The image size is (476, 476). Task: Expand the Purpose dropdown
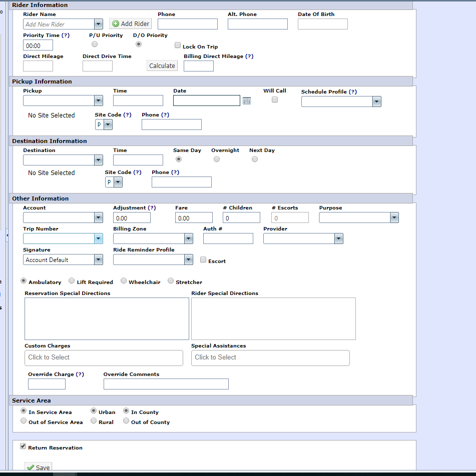click(x=394, y=217)
